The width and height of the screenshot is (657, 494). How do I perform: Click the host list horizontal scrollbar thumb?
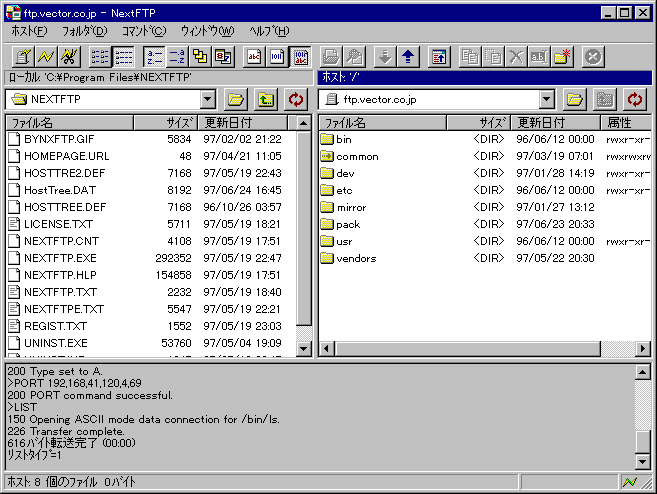click(468, 348)
